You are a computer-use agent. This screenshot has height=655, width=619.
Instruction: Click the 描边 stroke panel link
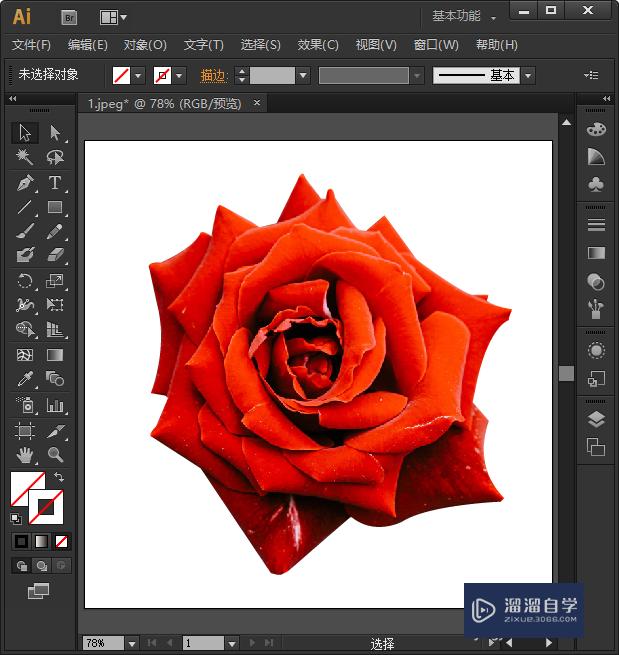[x=213, y=76]
